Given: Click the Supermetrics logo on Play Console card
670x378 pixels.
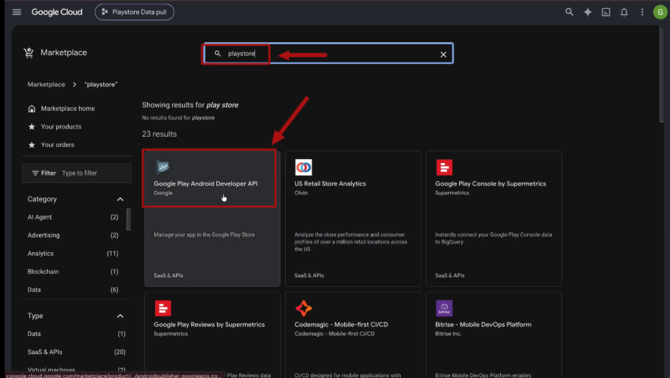Looking at the screenshot, I should pyautogui.click(x=444, y=167).
